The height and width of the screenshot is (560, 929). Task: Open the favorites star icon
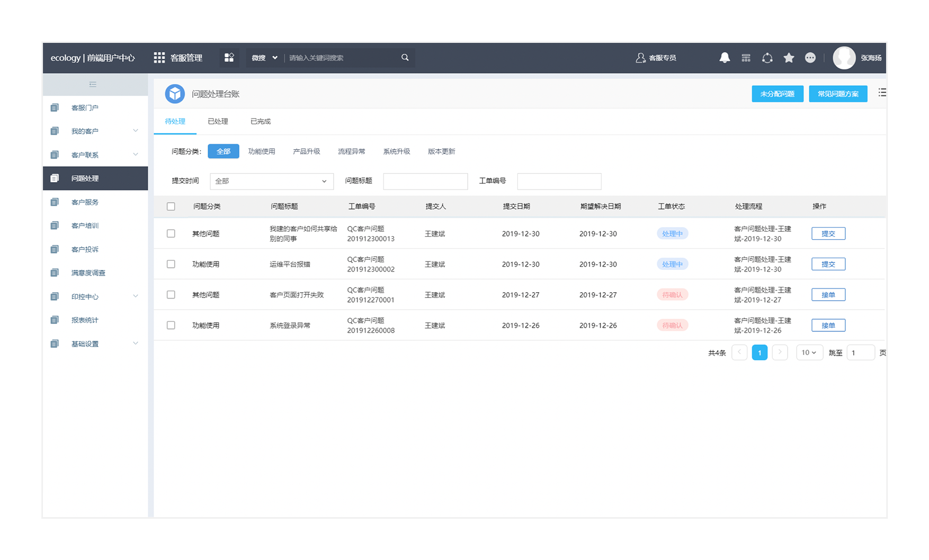coord(789,58)
